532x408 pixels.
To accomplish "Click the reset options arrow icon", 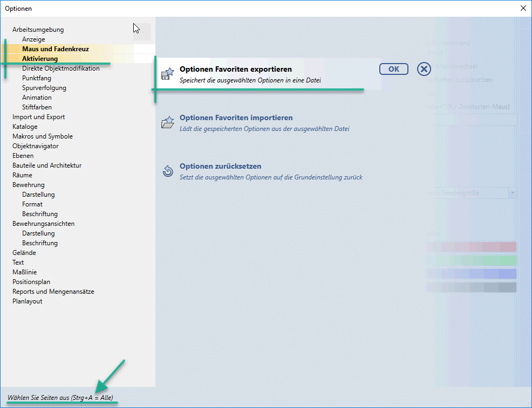I will pyautogui.click(x=168, y=171).
